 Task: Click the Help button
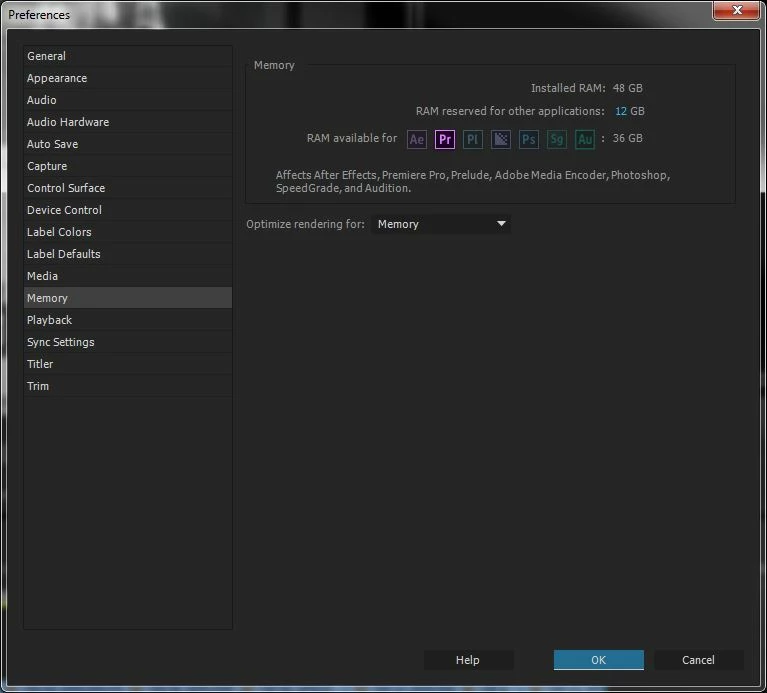click(468, 660)
